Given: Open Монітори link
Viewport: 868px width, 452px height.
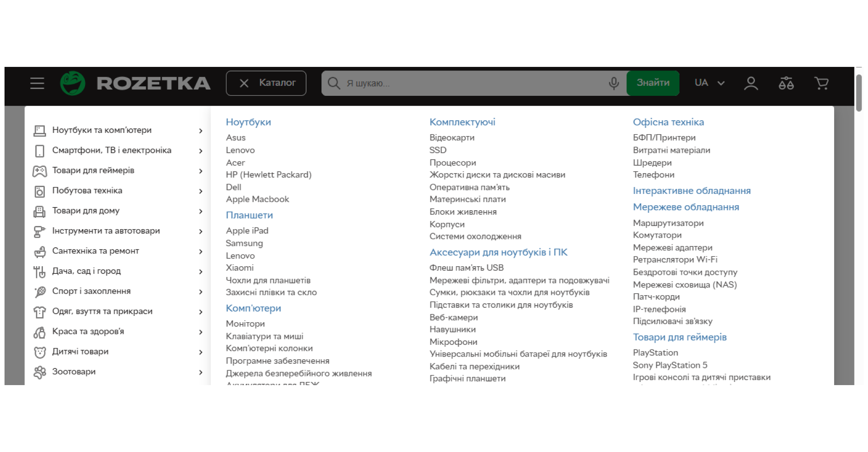Looking at the screenshot, I should pyautogui.click(x=245, y=324).
